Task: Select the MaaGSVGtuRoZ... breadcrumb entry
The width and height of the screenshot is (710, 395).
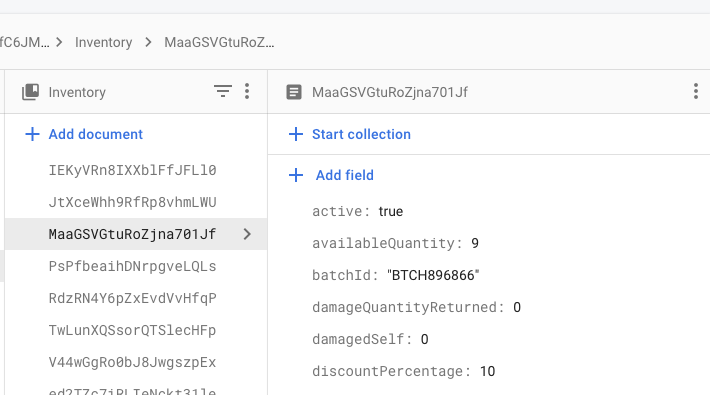Action: (219, 43)
